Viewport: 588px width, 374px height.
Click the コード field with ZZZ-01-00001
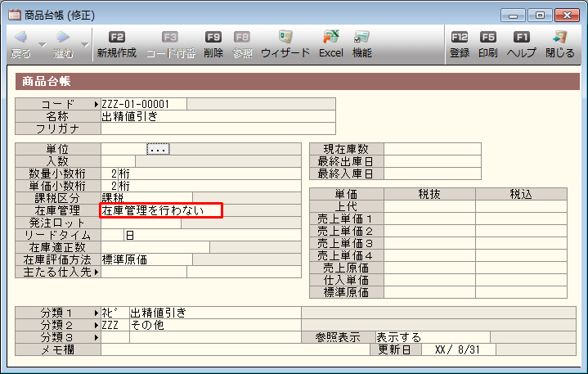tap(143, 104)
